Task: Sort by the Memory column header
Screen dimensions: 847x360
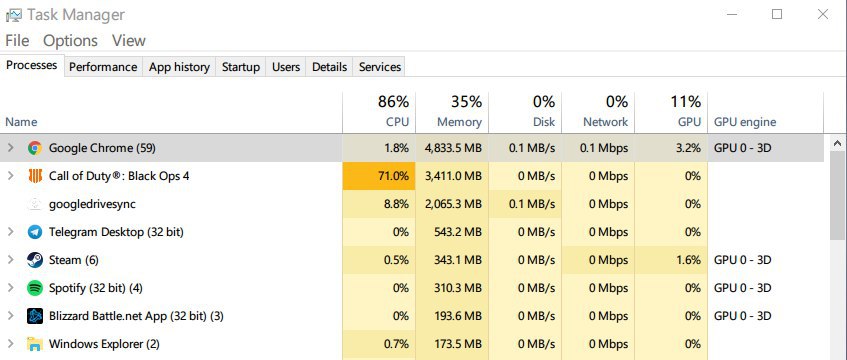Action: (x=452, y=112)
